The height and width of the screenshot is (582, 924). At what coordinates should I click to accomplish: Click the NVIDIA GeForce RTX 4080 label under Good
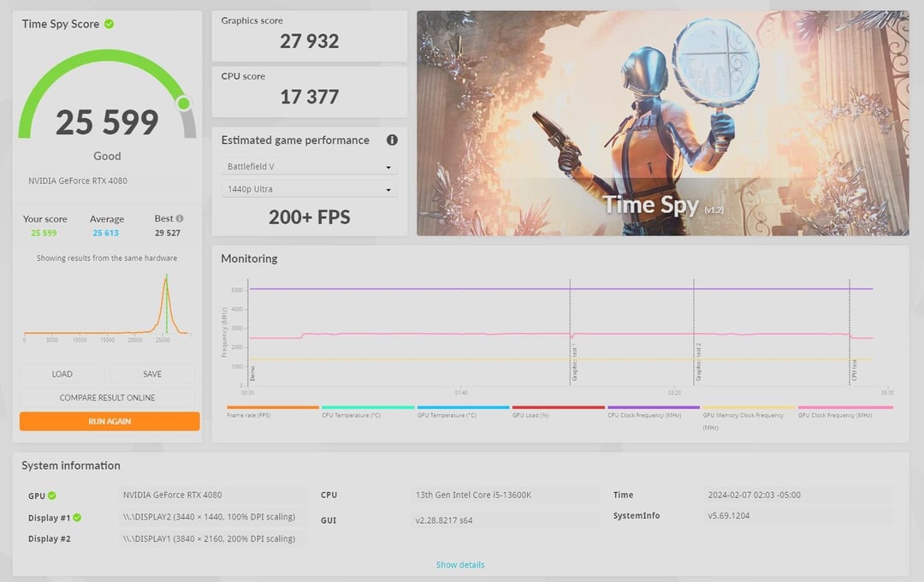(78, 181)
